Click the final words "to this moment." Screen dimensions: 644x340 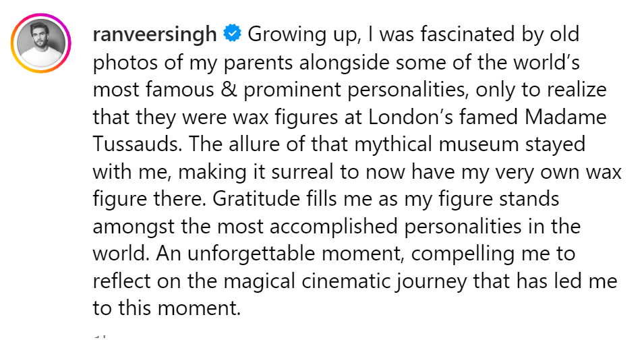(167, 310)
